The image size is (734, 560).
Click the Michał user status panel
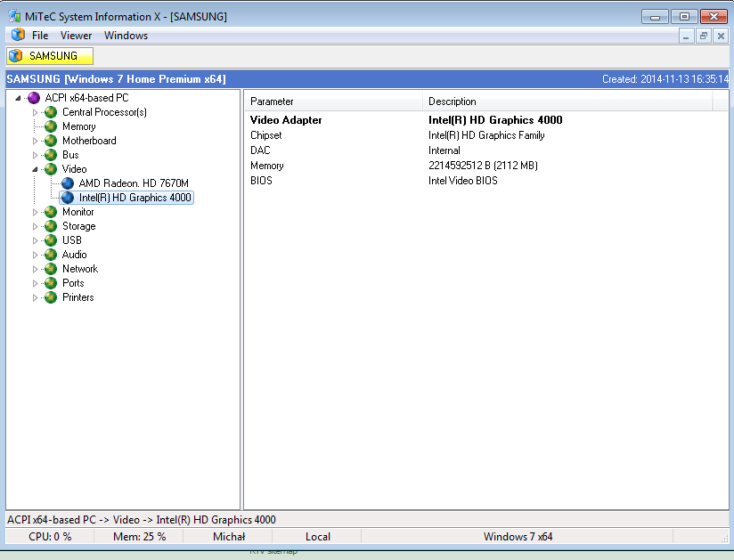pos(228,537)
